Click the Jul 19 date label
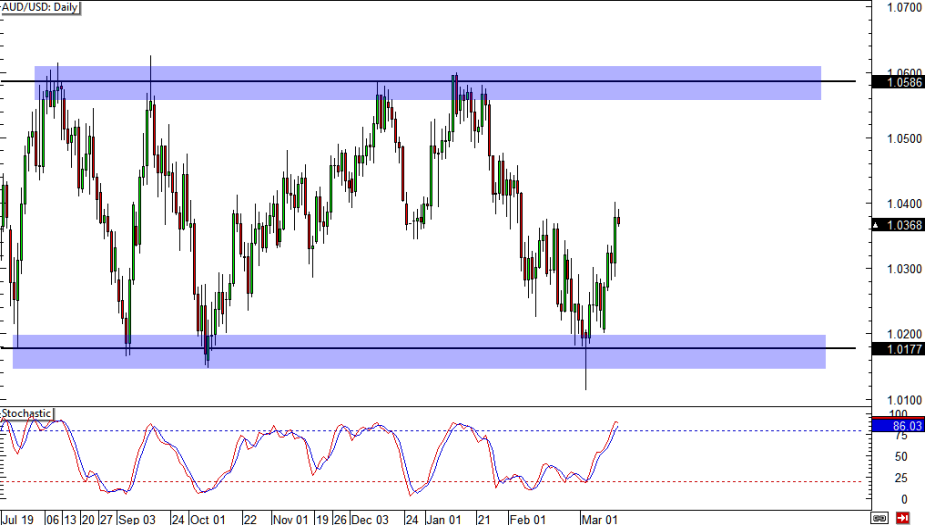This screenshot has width=925, height=525. coord(18,519)
